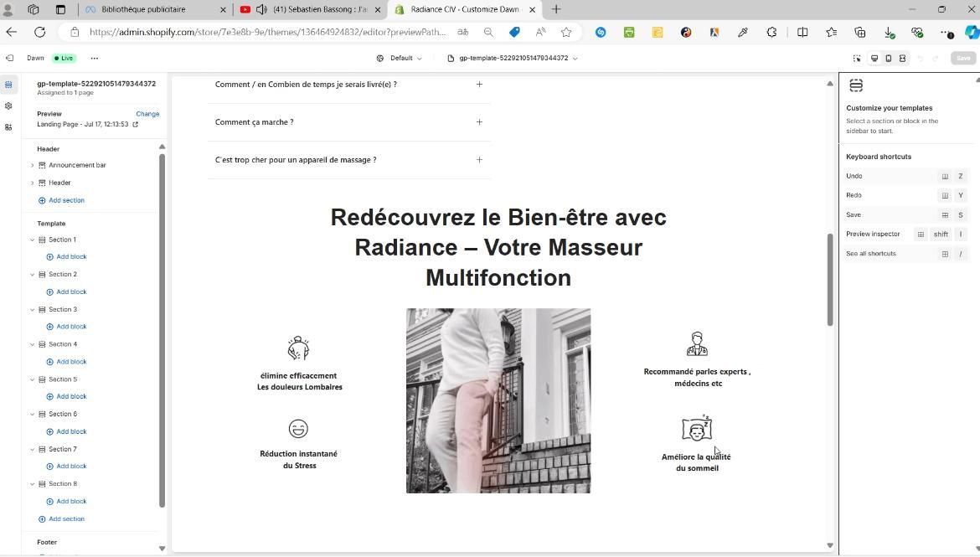Click the browser back arrow
The image size is (980, 557).
point(11,33)
